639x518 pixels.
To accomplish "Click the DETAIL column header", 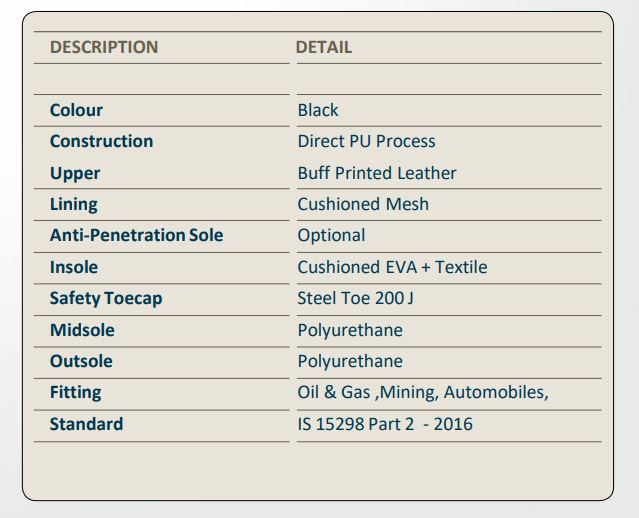I will point(324,47).
